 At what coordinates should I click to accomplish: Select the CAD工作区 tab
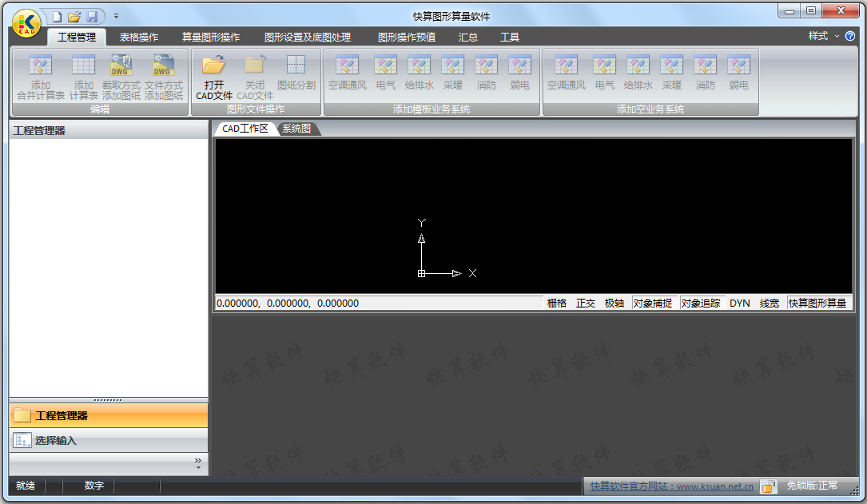pos(245,129)
